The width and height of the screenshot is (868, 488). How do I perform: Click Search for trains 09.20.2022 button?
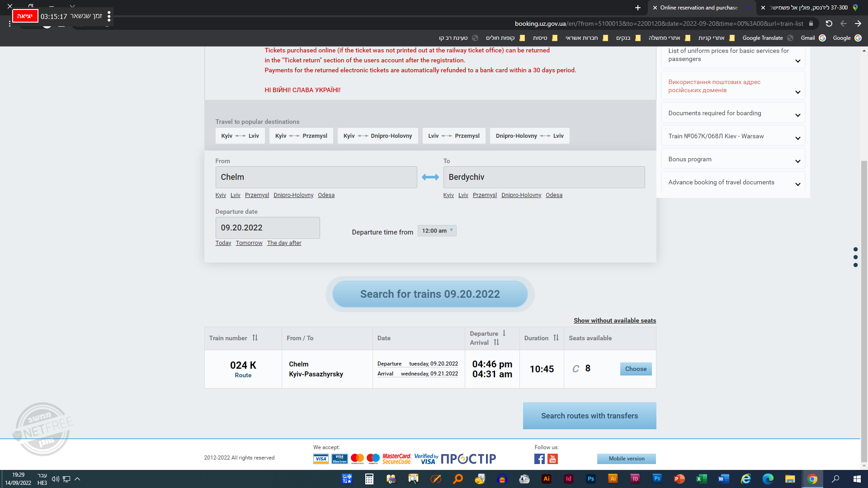click(x=430, y=294)
